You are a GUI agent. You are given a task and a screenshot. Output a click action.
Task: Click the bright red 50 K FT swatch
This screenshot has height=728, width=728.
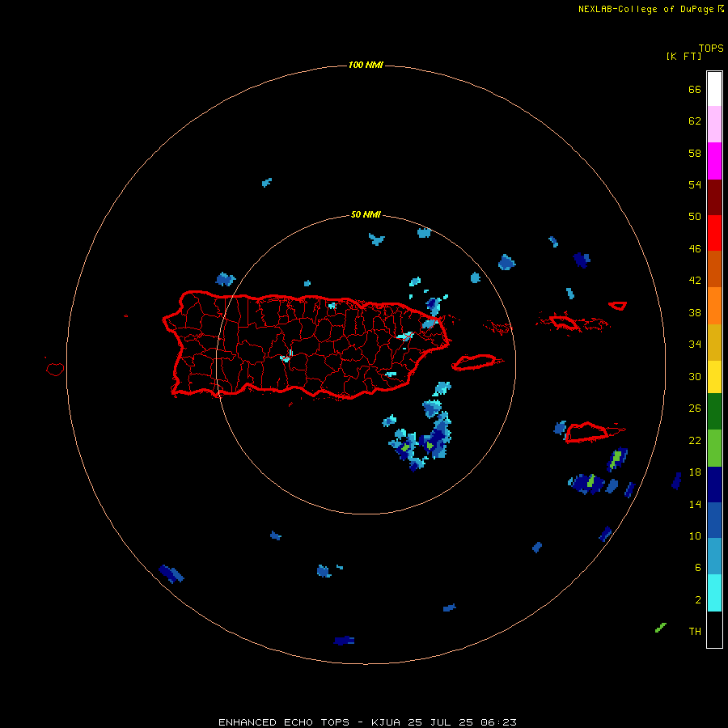click(x=714, y=233)
